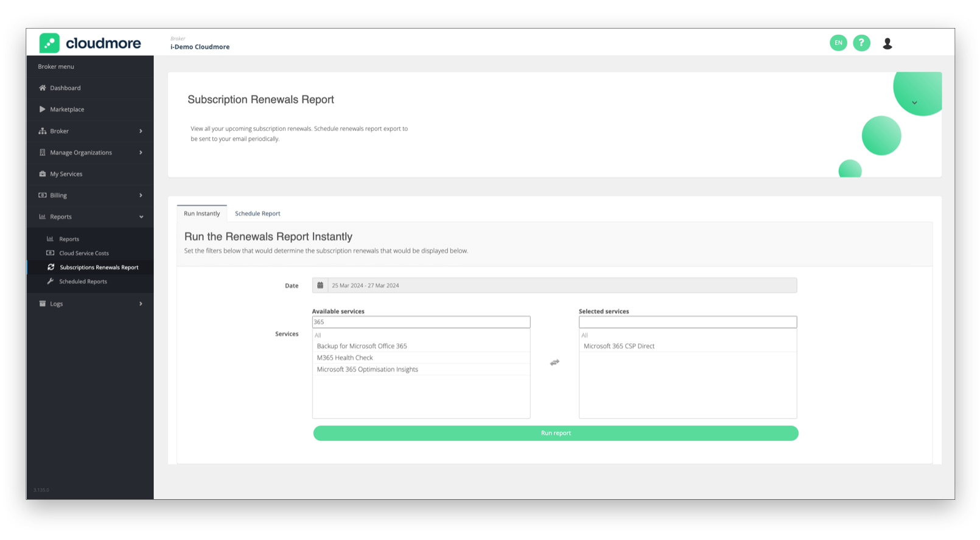Select Backup for Microsoft Office 365
This screenshot has height=540, width=980.
click(x=421, y=346)
